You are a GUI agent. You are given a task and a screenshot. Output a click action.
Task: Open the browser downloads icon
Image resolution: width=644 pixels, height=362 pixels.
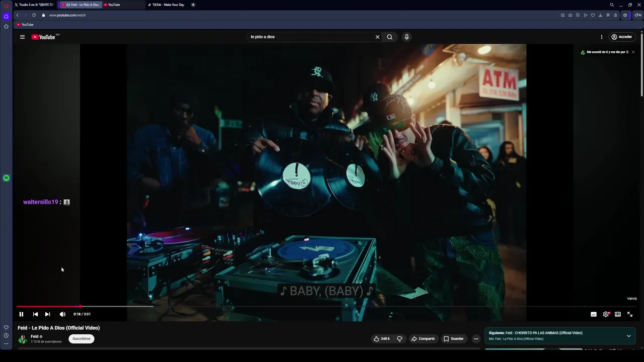600,15
